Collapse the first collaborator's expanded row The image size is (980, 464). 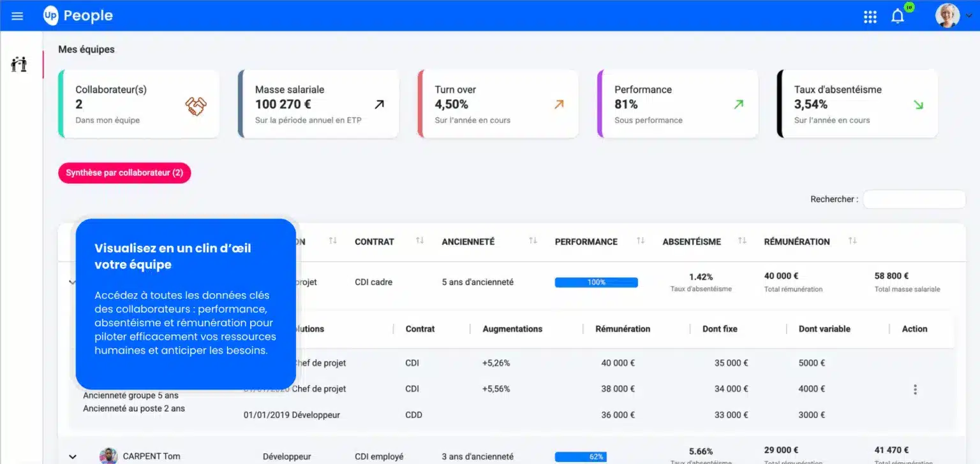pos(72,282)
